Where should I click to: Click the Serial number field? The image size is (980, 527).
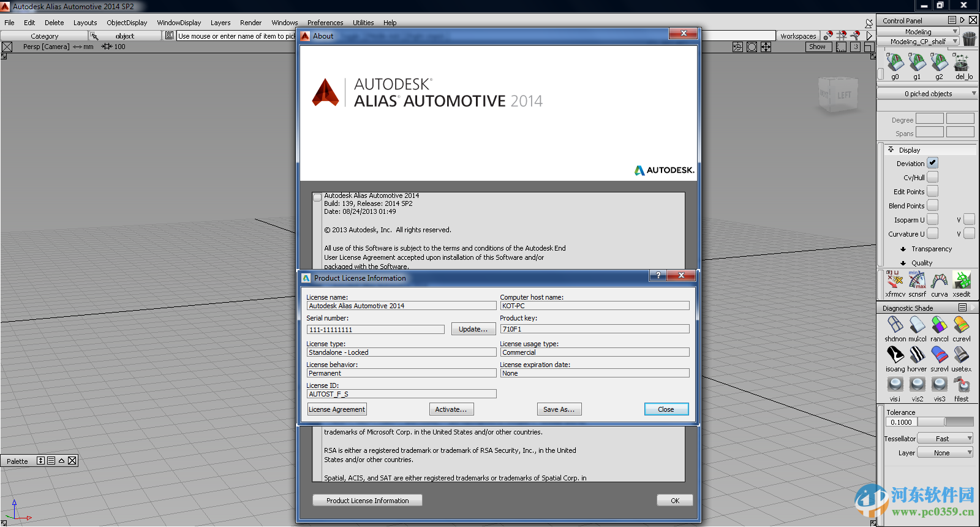(375, 329)
